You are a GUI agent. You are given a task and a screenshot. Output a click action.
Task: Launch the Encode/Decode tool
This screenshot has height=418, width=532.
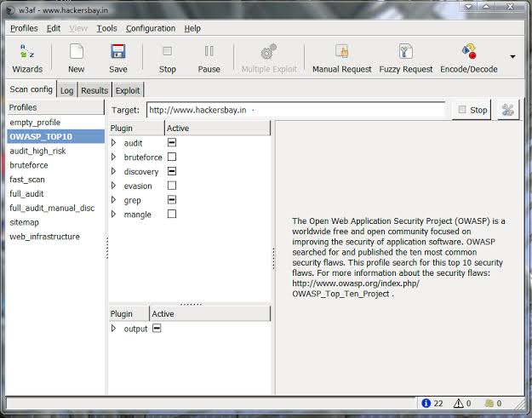tap(469, 58)
